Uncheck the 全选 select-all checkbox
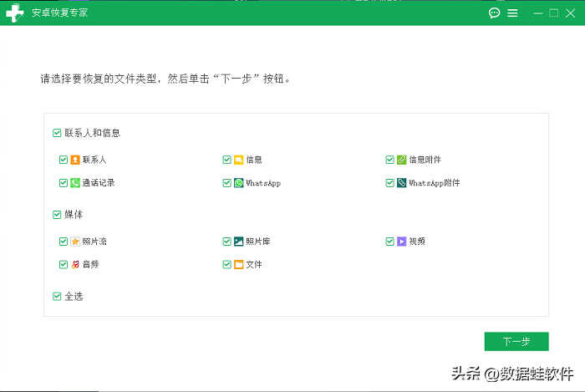 tap(57, 296)
